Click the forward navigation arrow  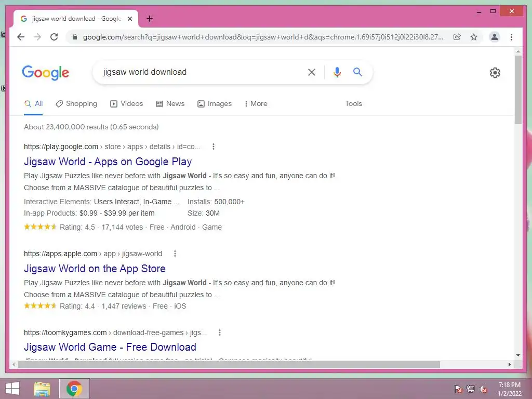coord(37,37)
